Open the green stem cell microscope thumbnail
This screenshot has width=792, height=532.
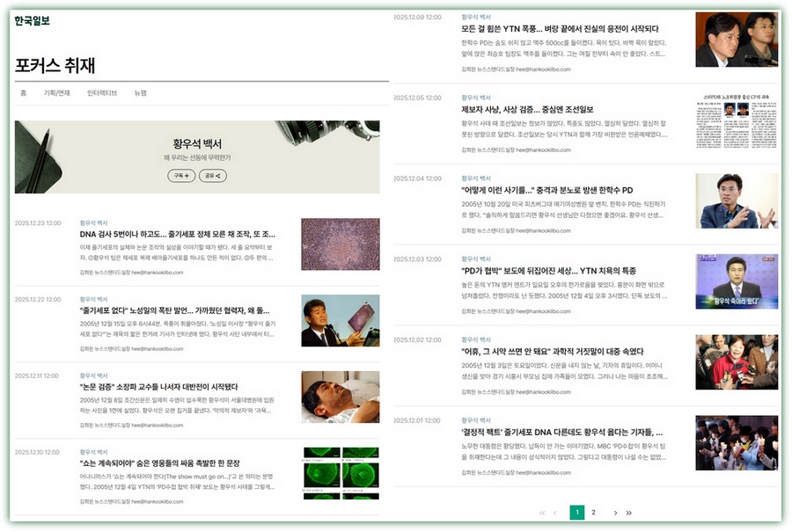(x=340, y=478)
